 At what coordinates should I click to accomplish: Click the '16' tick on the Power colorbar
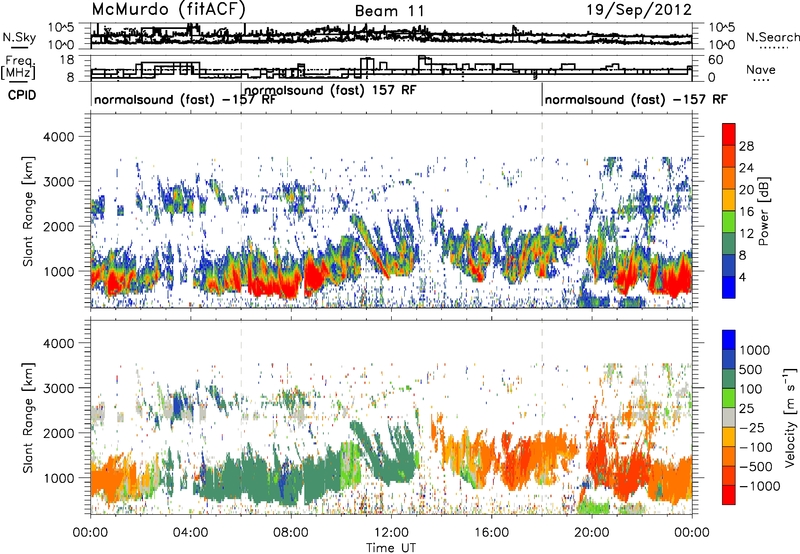click(x=746, y=212)
